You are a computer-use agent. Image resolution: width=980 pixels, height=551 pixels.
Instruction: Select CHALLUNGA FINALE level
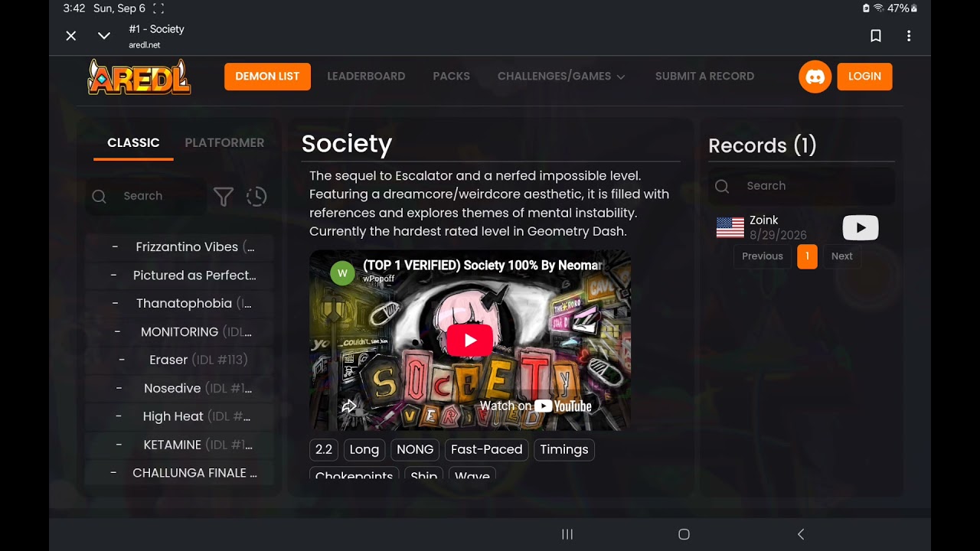tap(180, 473)
